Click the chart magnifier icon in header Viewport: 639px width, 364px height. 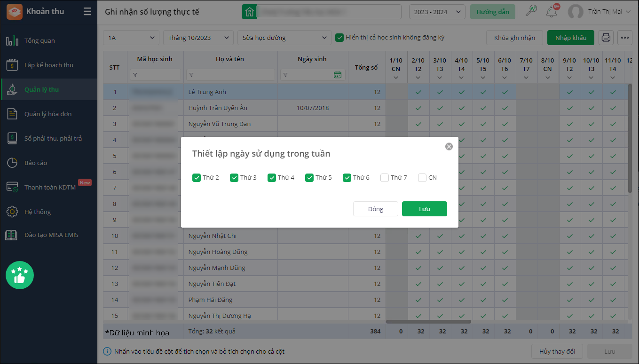click(531, 11)
